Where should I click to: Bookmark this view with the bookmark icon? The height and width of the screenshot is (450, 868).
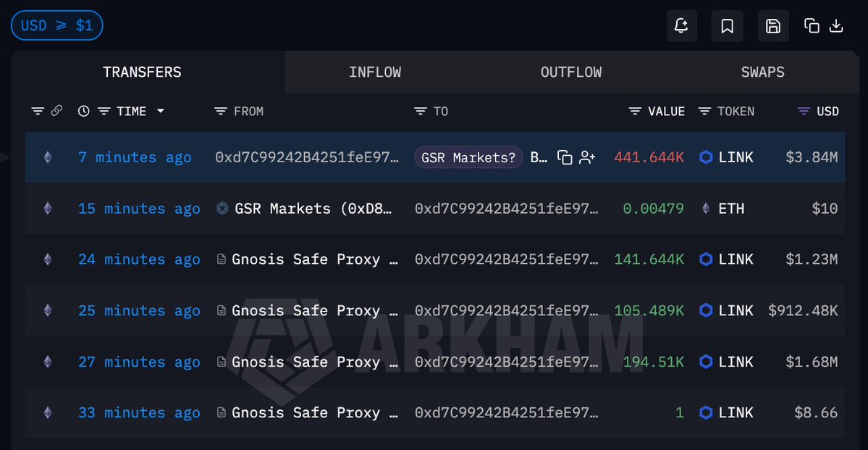point(727,26)
